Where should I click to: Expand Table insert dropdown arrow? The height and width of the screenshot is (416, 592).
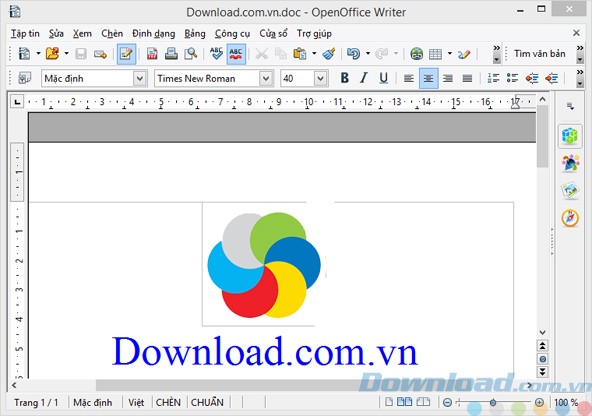[x=449, y=54]
